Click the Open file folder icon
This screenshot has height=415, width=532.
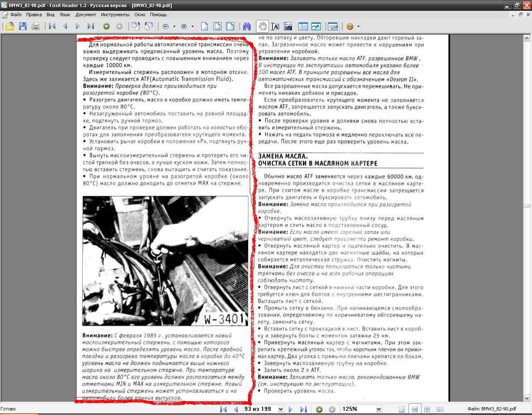coord(10,27)
